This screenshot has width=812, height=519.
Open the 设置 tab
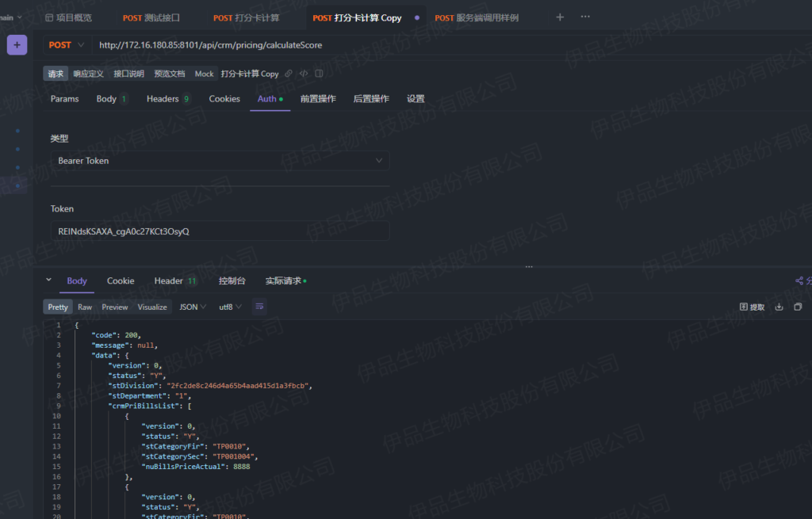416,99
